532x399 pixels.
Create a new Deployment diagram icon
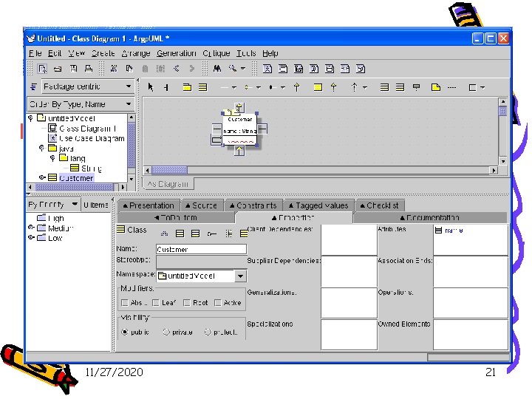pyautogui.click(x=361, y=69)
